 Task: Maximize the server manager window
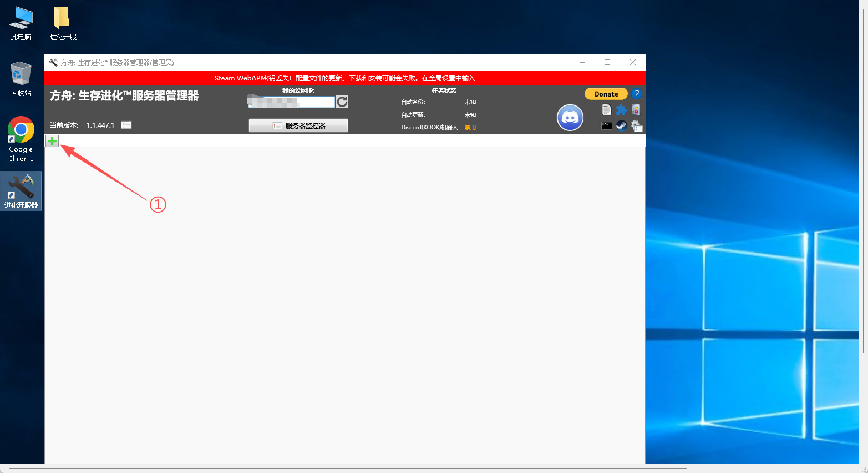coord(607,62)
